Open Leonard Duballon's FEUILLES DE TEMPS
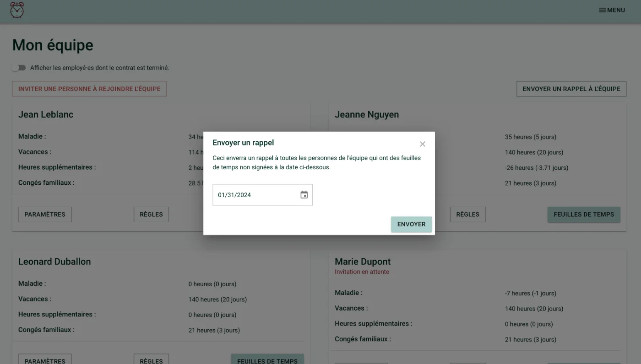The height and width of the screenshot is (364, 641). pyautogui.click(x=267, y=359)
